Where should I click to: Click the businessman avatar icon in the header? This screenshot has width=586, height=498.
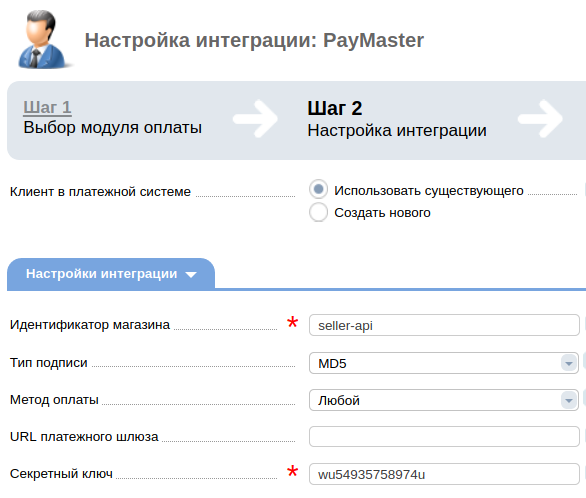[x=42, y=39]
